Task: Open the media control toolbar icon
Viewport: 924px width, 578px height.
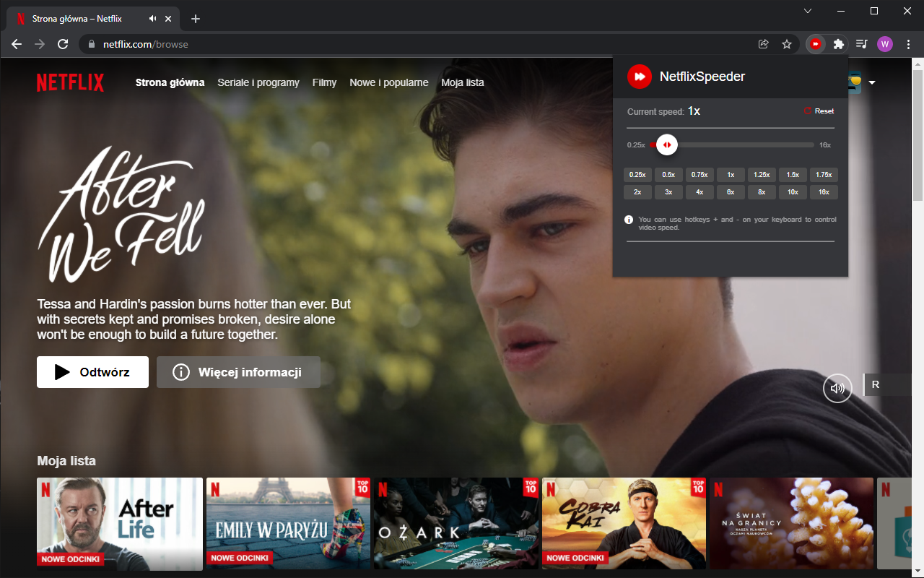Action: (x=861, y=44)
